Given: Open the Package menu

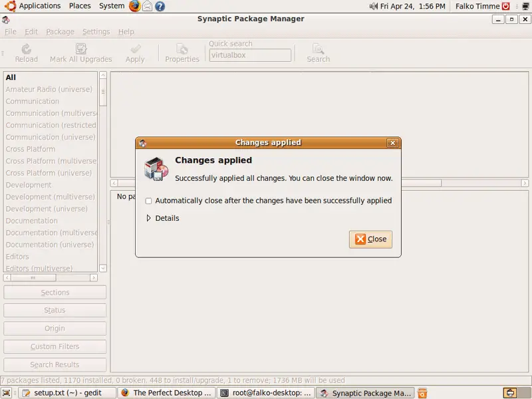Looking at the screenshot, I should (x=60, y=31).
